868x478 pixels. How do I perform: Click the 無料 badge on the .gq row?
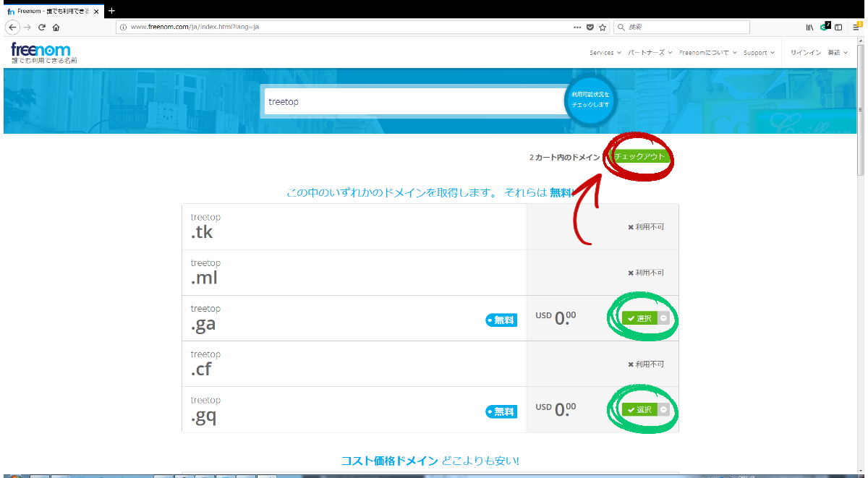coord(501,411)
